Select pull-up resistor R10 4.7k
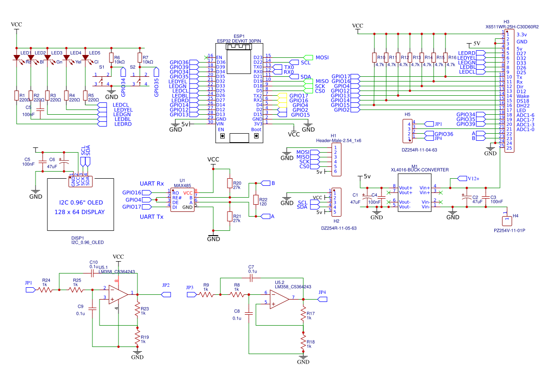 coord(374,58)
